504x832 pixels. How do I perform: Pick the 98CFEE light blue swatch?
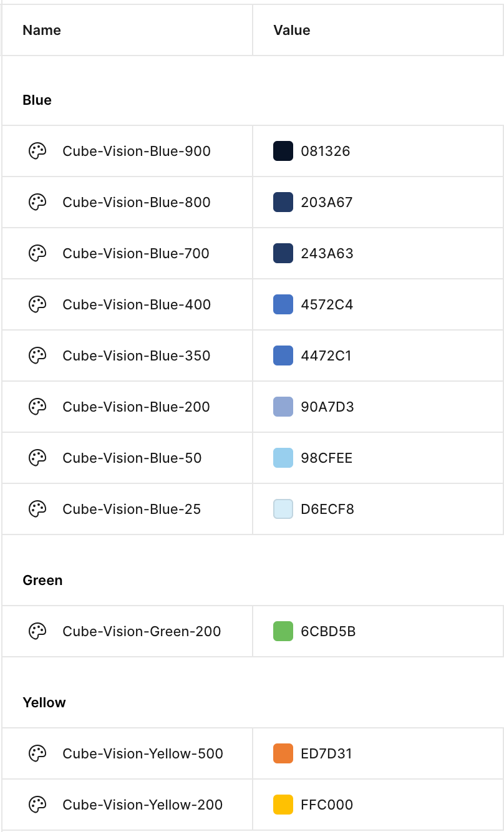[x=283, y=458]
